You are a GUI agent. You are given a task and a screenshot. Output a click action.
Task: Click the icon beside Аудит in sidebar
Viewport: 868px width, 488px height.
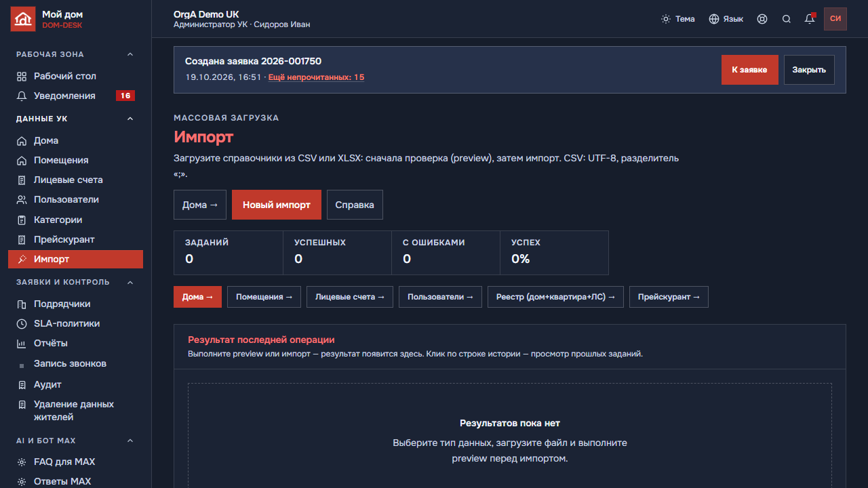[x=22, y=385]
